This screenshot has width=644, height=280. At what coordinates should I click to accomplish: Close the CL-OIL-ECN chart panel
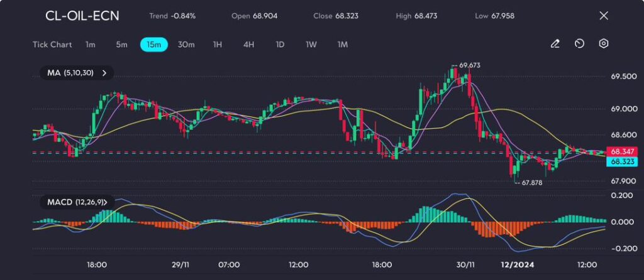click(604, 16)
